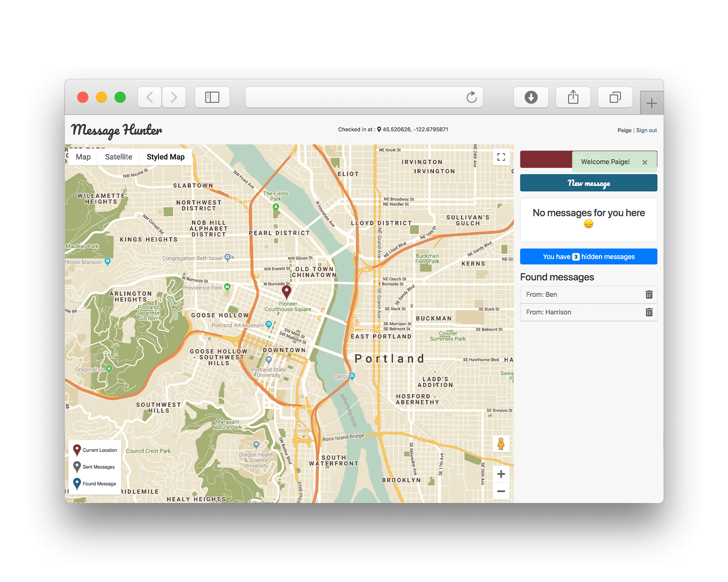Viewport: 728px width, 582px height.
Task: Delete the message from Harrison
Action: [649, 312]
